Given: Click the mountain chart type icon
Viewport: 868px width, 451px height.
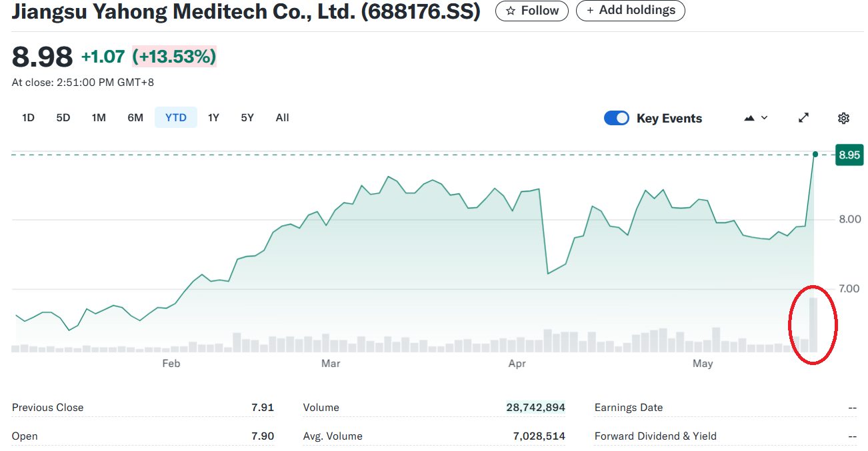Looking at the screenshot, I should [x=749, y=118].
